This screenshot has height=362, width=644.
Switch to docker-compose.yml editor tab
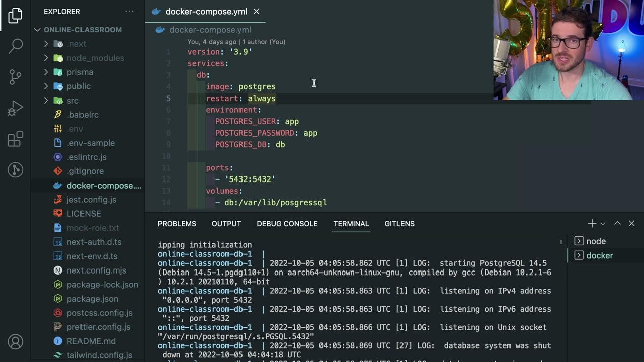(x=206, y=11)
